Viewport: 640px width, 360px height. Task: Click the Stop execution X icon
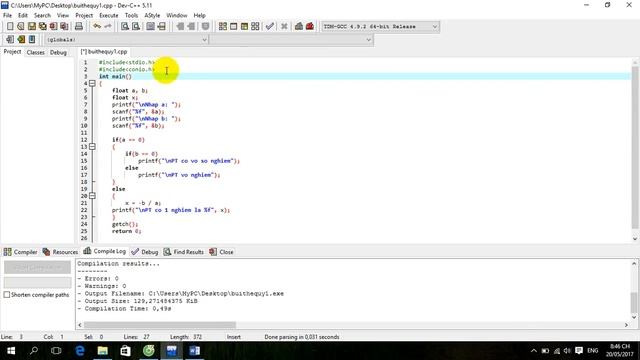click(x=284, y=27)
